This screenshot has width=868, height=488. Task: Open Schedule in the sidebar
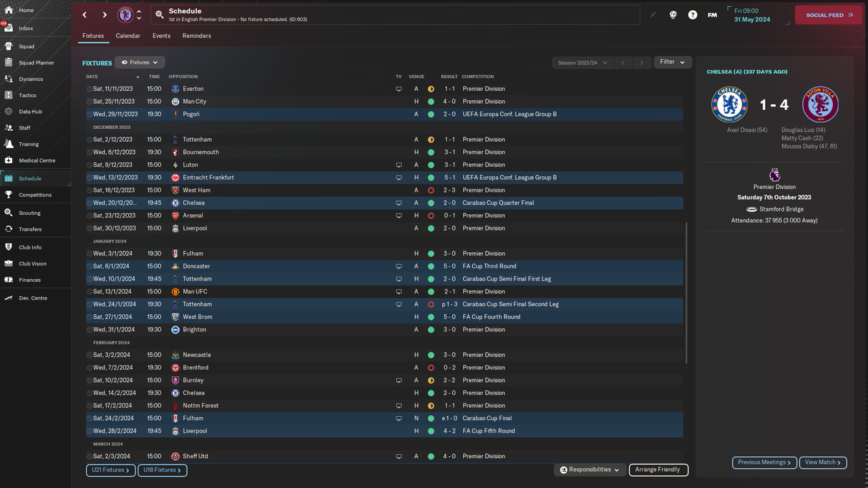click(35, 178)
